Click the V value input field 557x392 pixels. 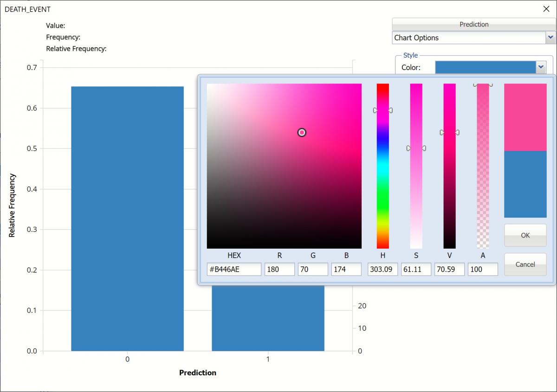pyautogui.click(x=449, y=269)
